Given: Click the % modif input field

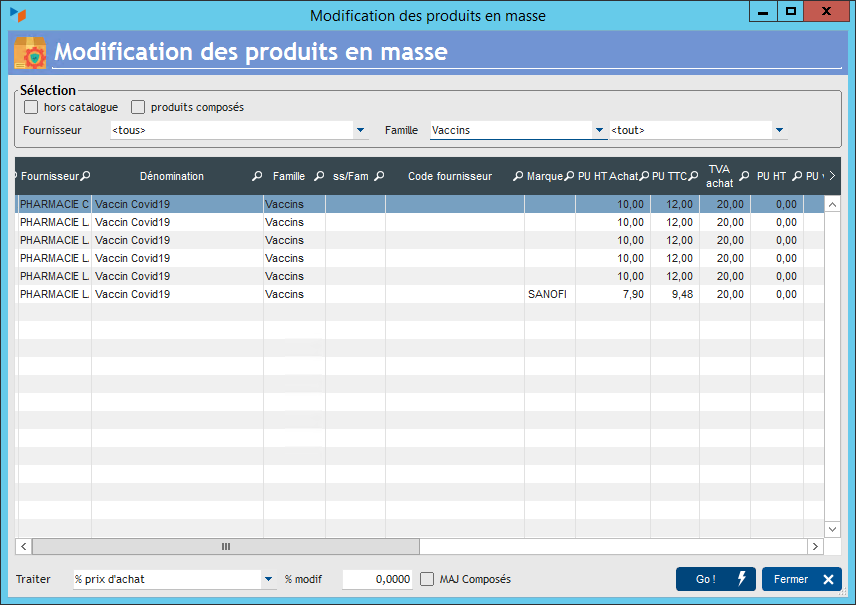Looking at the screenshot, I should [377, 579].
